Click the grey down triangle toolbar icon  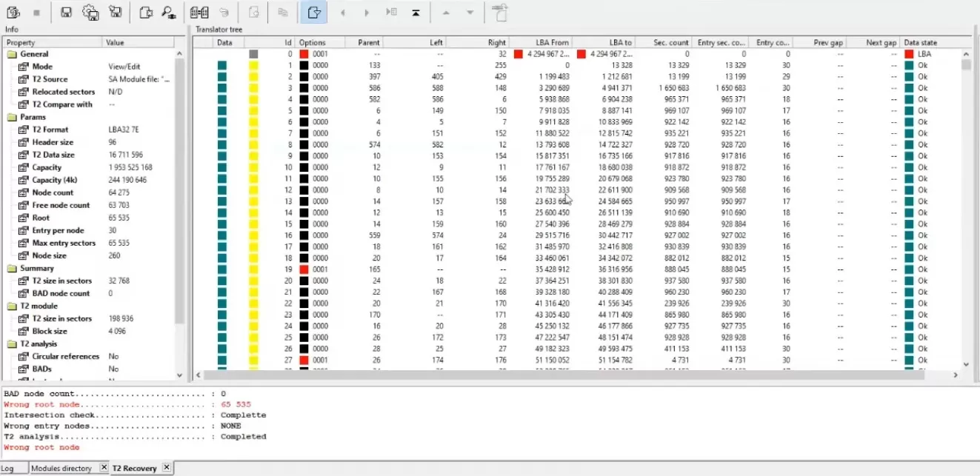(x=470, y=13)
